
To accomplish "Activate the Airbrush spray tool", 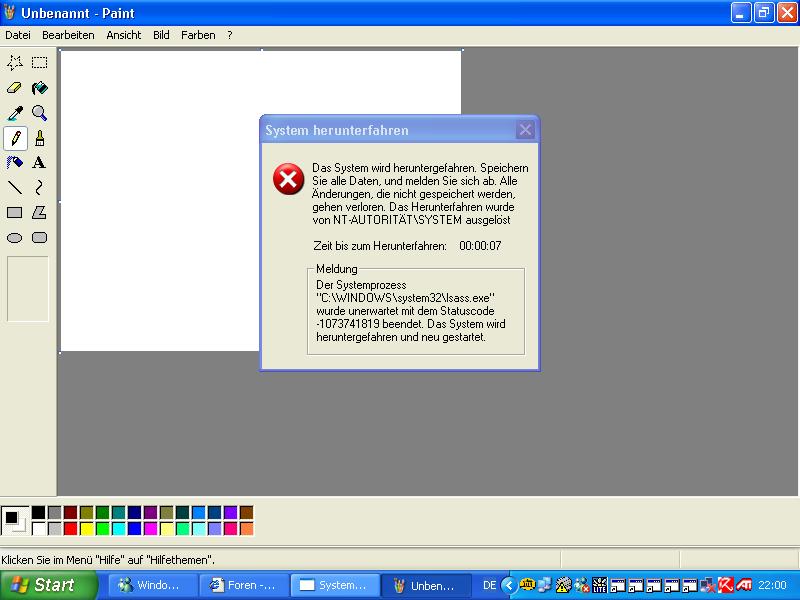I will 15,163.
